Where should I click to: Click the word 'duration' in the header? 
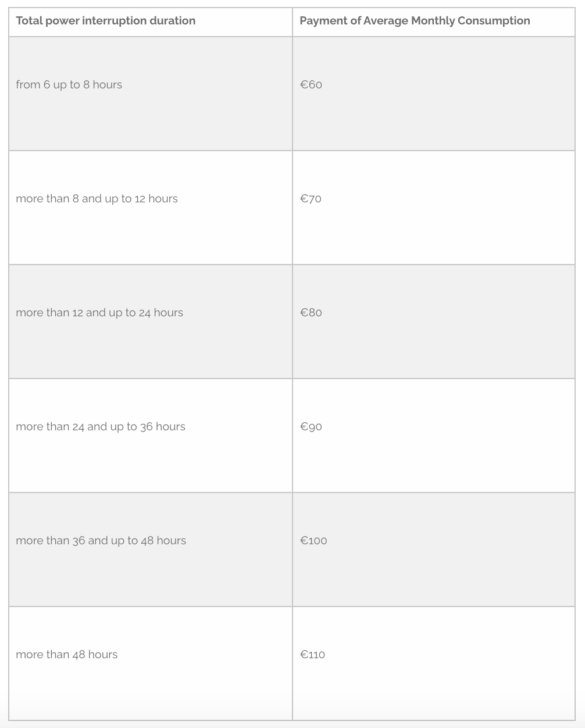[x=172, y=21]
